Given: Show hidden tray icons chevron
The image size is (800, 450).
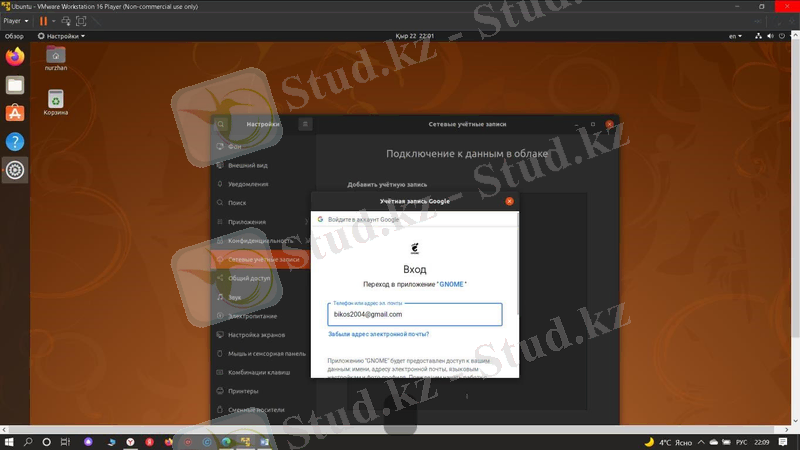Looking at the screenshot, I should tap(701, 442).
